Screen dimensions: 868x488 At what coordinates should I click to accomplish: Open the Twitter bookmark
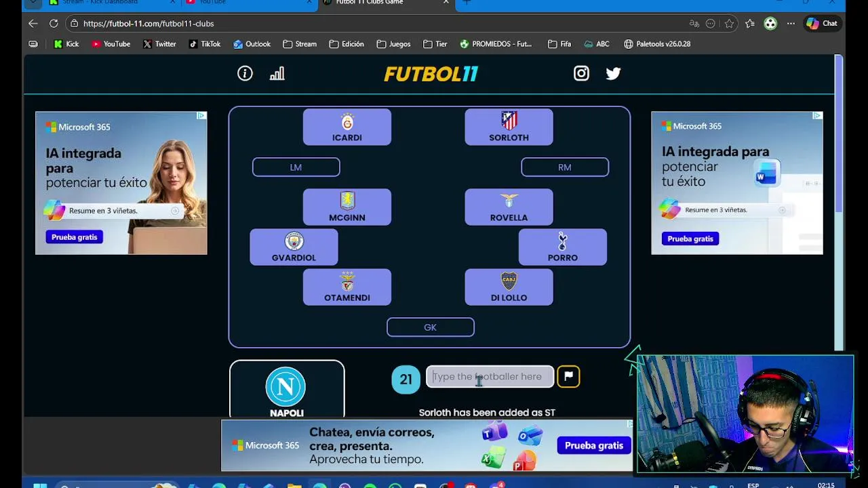point(159,44)
